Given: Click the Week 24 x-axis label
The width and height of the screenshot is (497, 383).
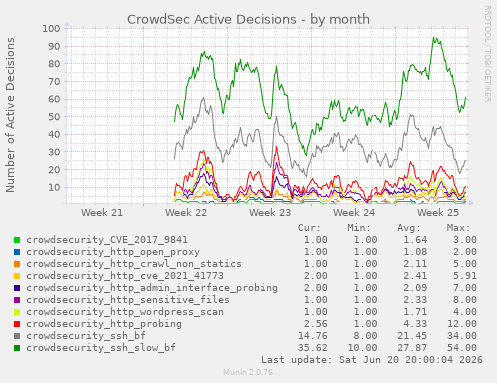Looking at the screenshot, I should (354, 212).
